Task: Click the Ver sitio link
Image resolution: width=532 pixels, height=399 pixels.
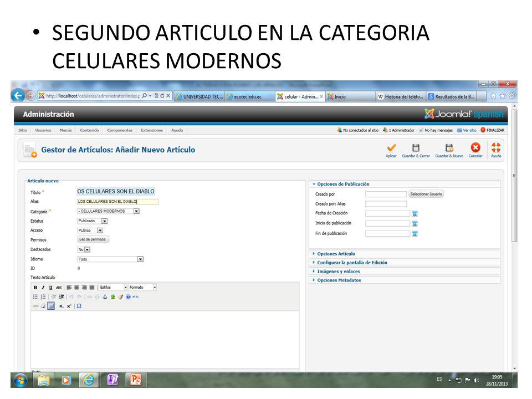Action: pyautogui.click(x=467, y=130)
